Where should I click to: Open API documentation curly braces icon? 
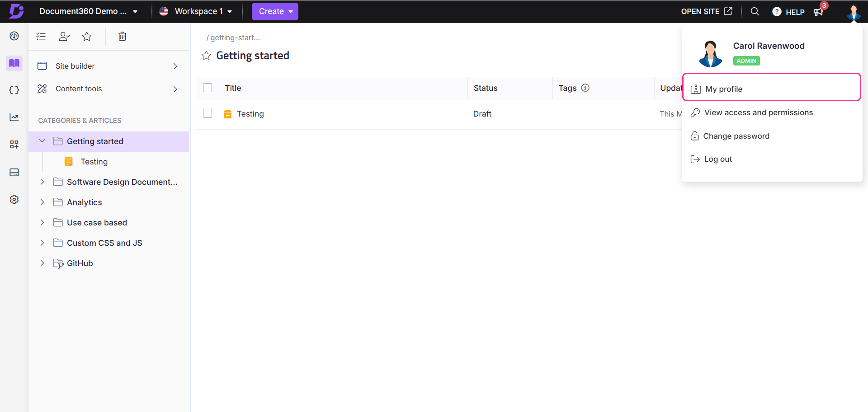[14, 90]
